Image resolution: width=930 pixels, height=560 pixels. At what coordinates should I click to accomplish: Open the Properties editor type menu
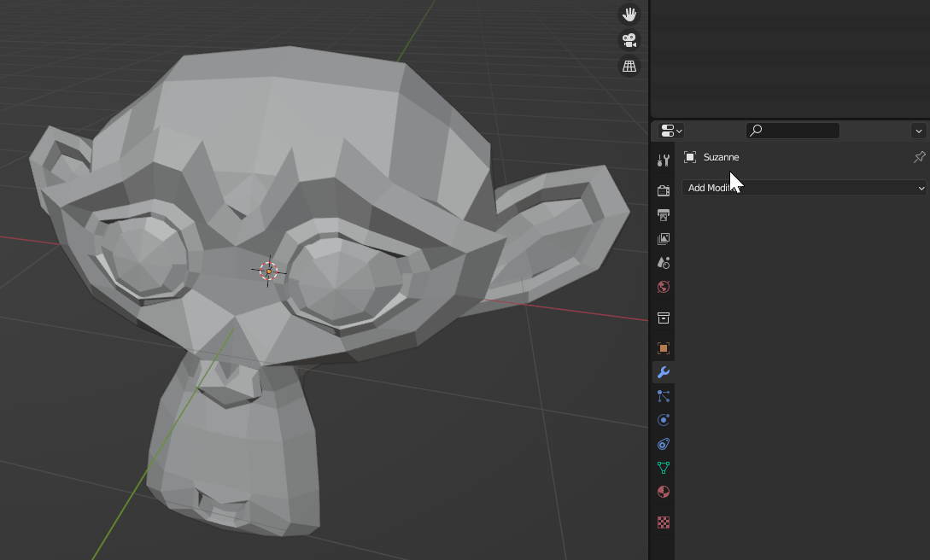point(671,131)
